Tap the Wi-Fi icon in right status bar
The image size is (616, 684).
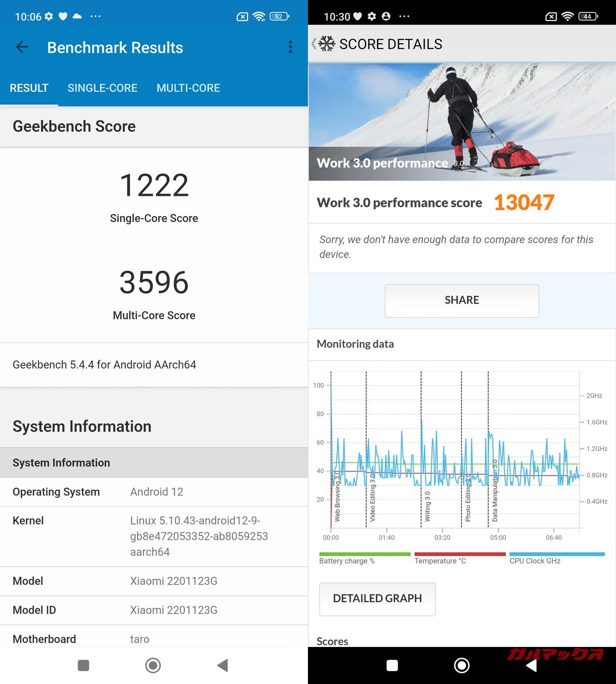coord(568,16)
